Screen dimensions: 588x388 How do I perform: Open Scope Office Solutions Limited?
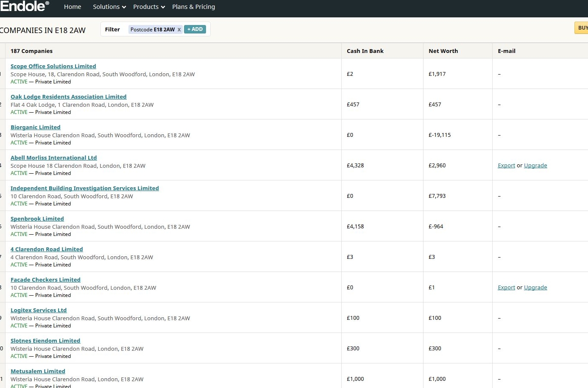[x=53, y=66]
